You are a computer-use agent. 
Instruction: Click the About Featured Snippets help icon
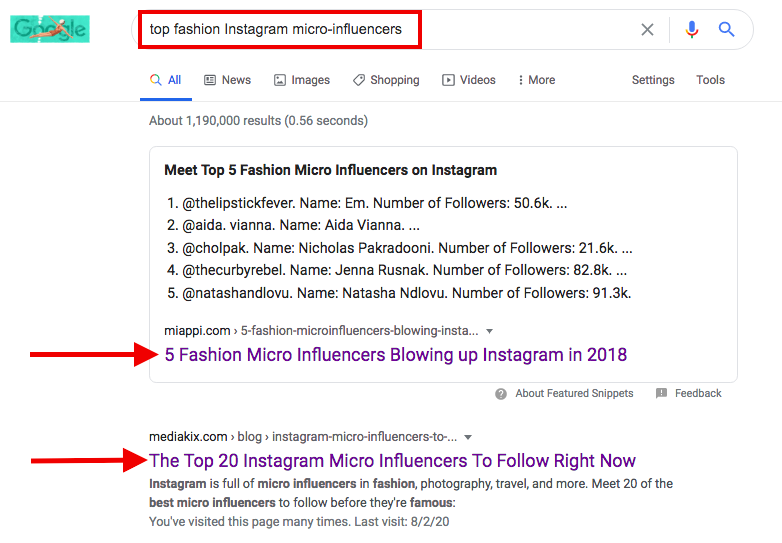501,394
